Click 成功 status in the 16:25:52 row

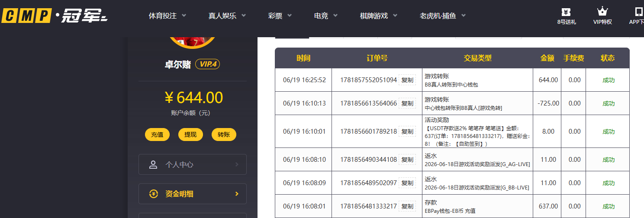tap(609, 80)
